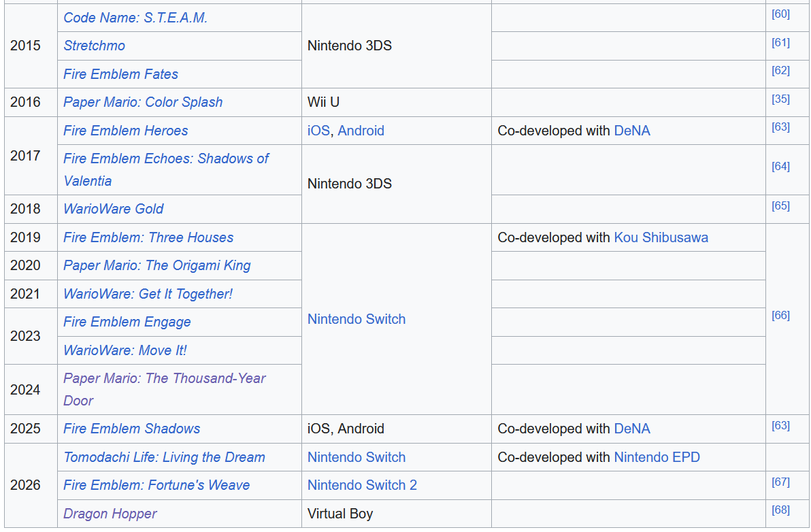This screenshot has height=532, width=811.
Task: Jump to citation [35]
Action: point(780,99)
